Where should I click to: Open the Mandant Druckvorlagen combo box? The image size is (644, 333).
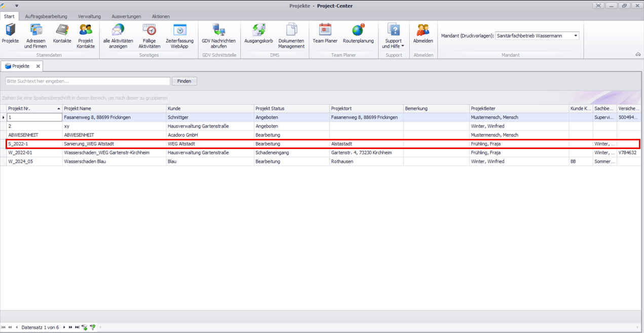click(576, 36)
